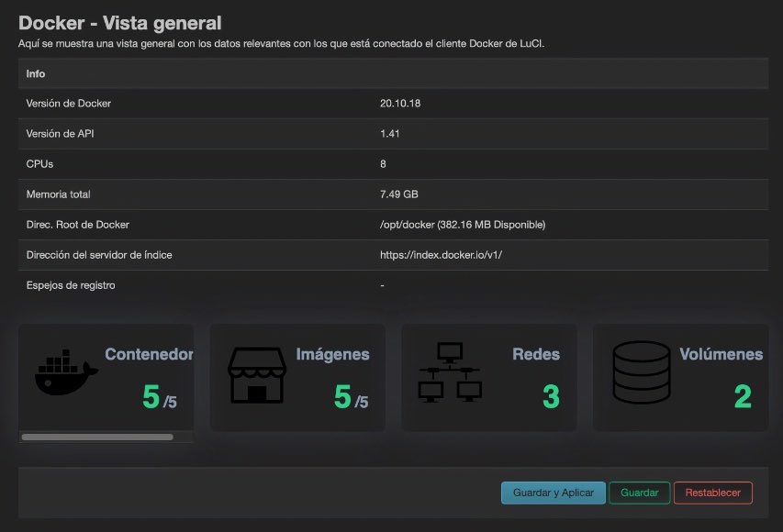Click the Info table header
Image resolution: width=783 pixels, height=532 pixels.
393,74
